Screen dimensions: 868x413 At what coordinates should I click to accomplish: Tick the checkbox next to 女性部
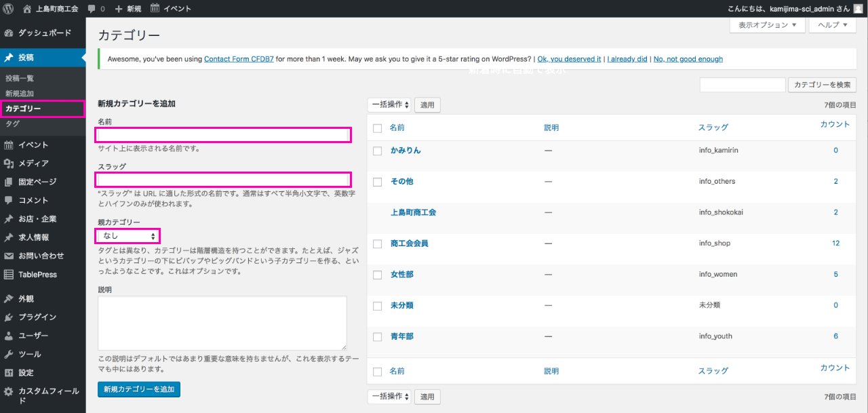378,275
